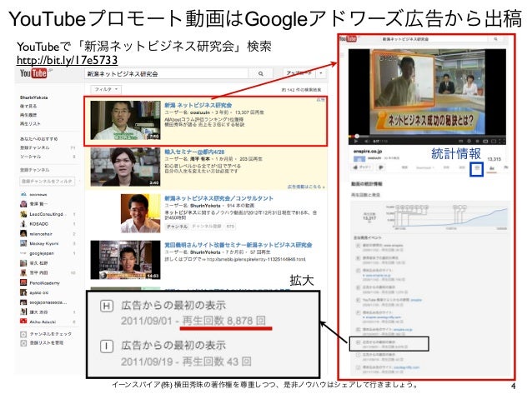Click the enspire.co.jp video title
The image size is (532, 399).
[x=368, y=151]
